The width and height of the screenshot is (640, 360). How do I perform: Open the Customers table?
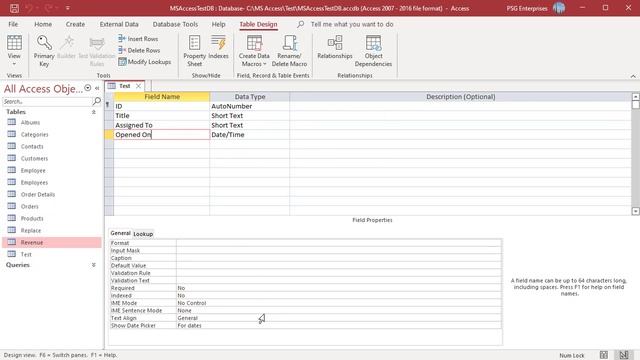[x=34, y=158]
